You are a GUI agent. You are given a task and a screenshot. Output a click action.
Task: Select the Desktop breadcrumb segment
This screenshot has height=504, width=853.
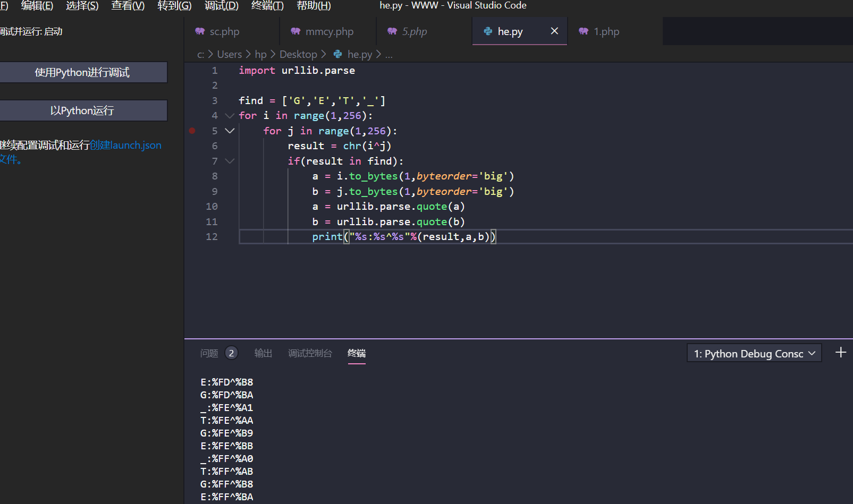pos(298,54)
